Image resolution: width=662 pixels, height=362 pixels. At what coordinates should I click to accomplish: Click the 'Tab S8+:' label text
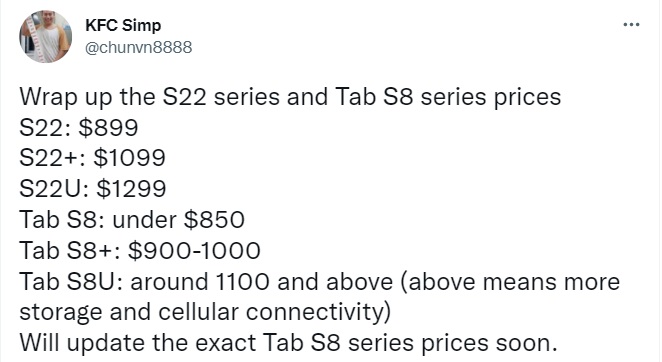click(70, 250)
